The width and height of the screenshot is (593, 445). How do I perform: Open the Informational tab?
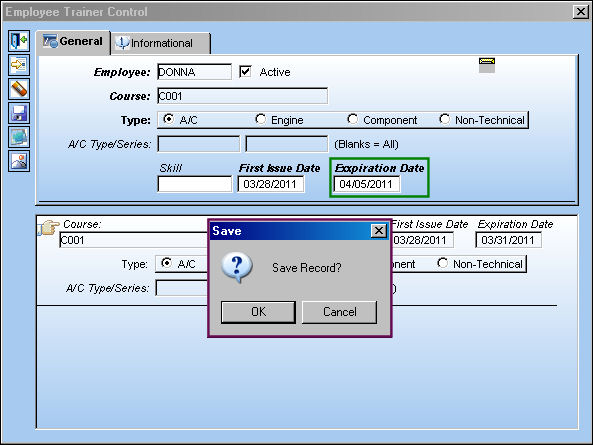coord(161,43)
